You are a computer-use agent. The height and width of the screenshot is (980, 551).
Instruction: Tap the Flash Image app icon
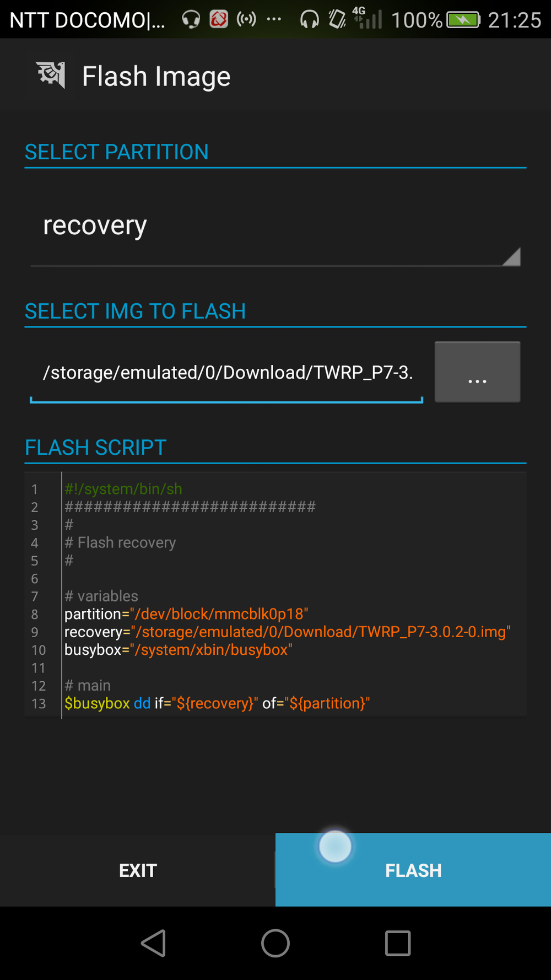pos(51,76)
